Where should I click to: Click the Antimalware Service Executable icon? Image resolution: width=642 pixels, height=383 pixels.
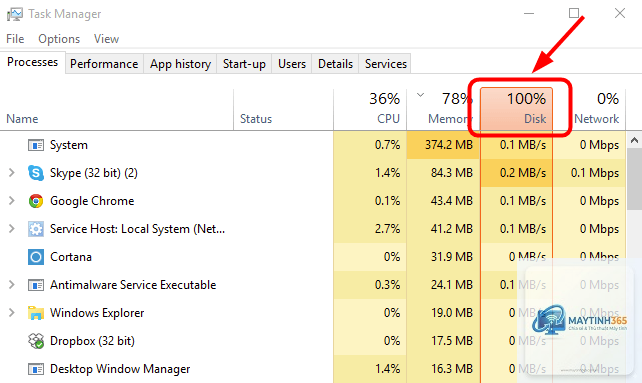pyautogui.click(x=36, y=285)
